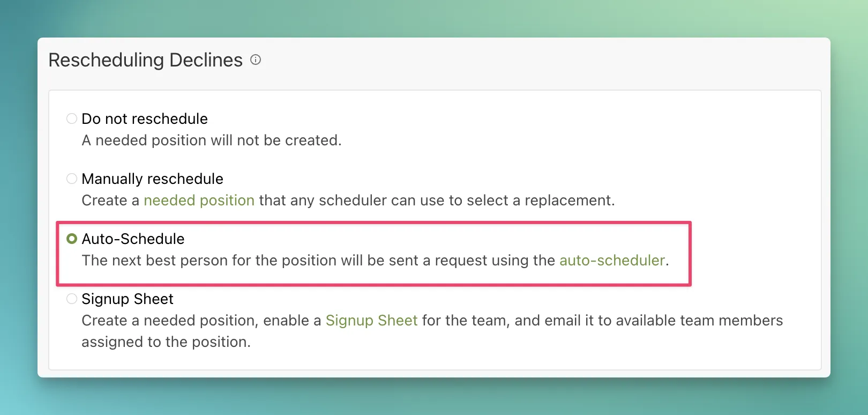This screenshot has width=868, height=415.
Task: Click the black Signup Sheet option title
Action: click(x=128, y=299)
